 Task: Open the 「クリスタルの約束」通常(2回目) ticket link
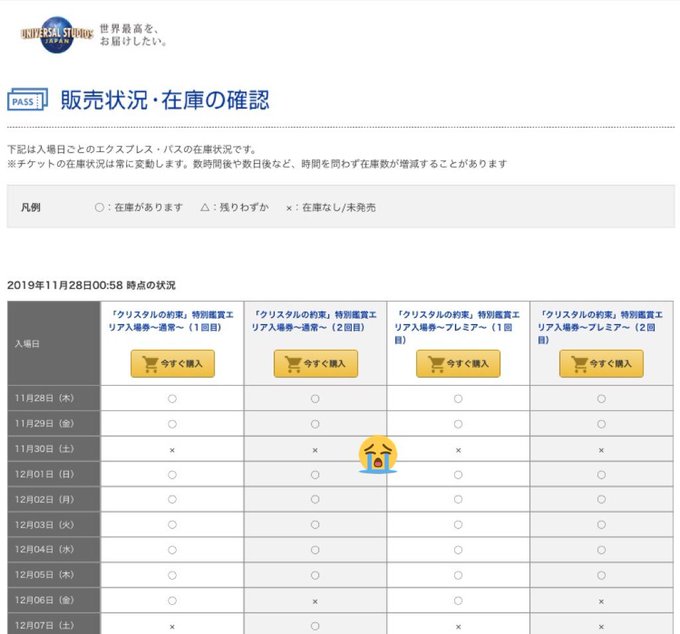(x=314, y=321)
